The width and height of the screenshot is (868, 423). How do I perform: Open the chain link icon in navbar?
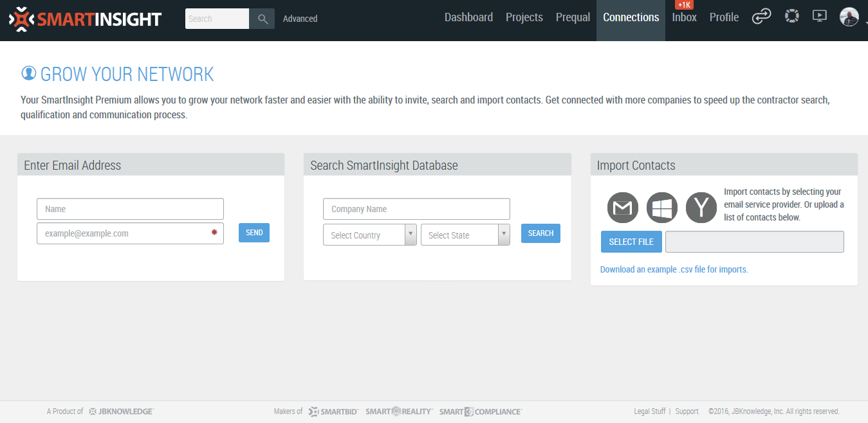tap(761, 17)
